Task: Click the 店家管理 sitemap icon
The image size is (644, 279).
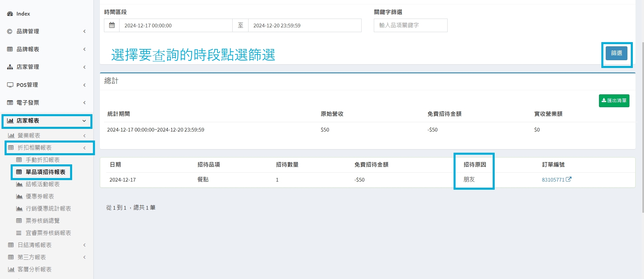Action: click(x=10, y=67)
